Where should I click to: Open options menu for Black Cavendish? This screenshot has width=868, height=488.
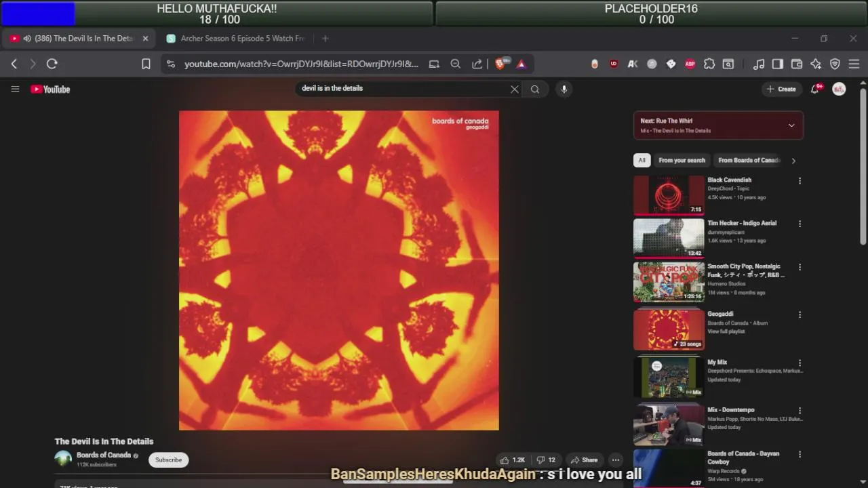coord(800,181)
